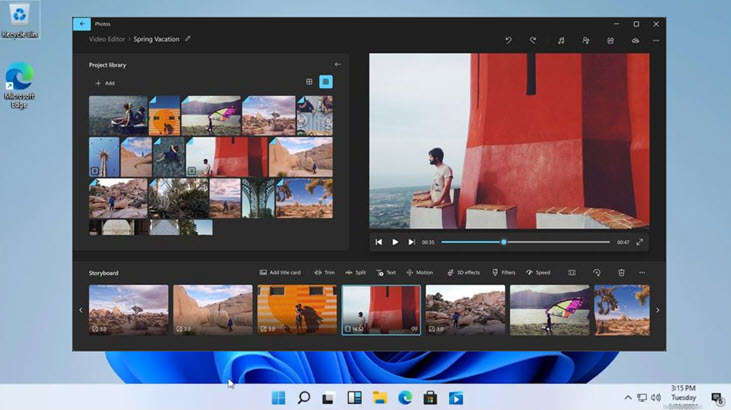The image size is (731, 410).
Task: Expand the preview to full screen
Action: [x=639, y=242]
